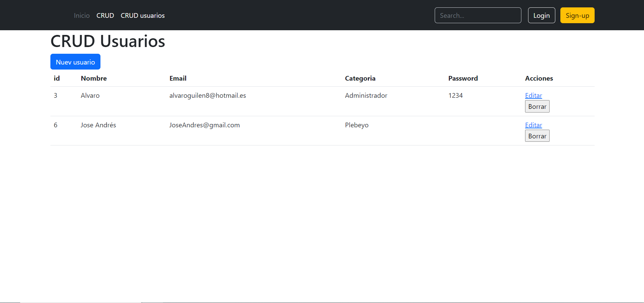Navigate to the CRUD usuarios page
Image resolution: width=644 pixels, height=303 pixels.
pos(142,15)
